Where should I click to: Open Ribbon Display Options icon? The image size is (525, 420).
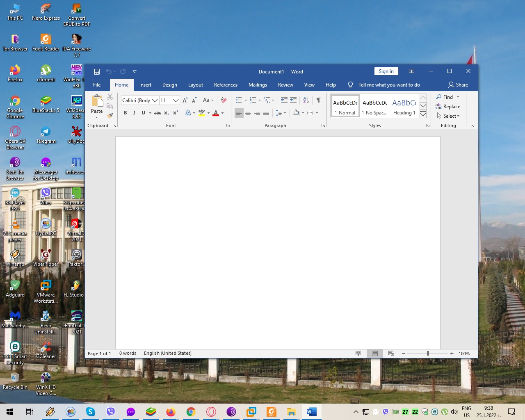click(412, 71)
